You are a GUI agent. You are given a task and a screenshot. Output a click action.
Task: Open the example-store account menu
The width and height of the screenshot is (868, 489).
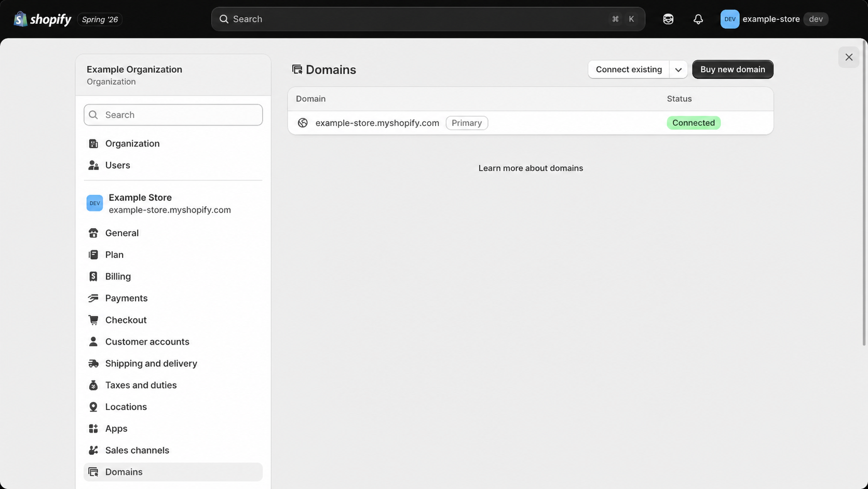(x=774, y=19)
